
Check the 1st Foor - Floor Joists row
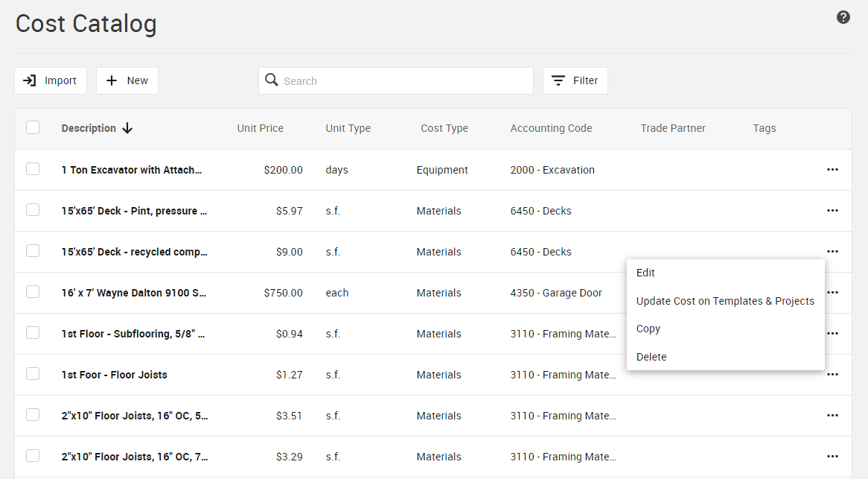pyautogui.click(x=33, y=373)
